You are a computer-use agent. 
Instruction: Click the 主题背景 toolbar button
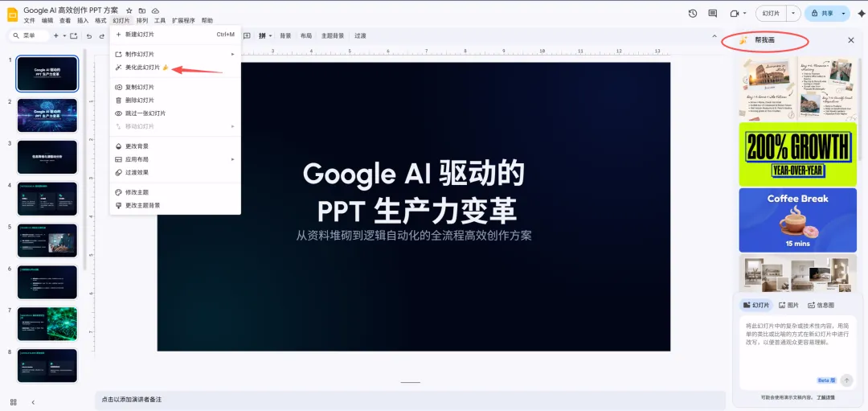point(333,36)
